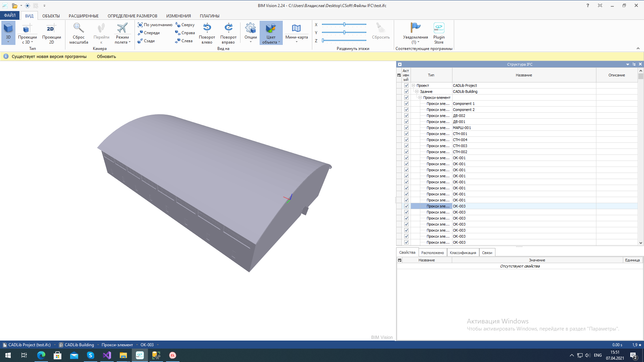Open the ПЛАГИНЫ ribbon tab
The width and height of the screenshot is (644, 362).
click(209, 16)
